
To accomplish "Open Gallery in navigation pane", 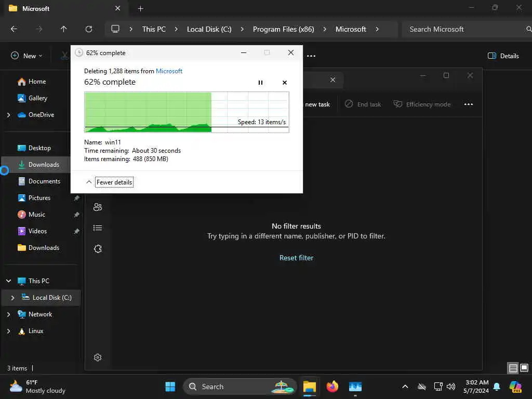I will (x=37, y=98).
